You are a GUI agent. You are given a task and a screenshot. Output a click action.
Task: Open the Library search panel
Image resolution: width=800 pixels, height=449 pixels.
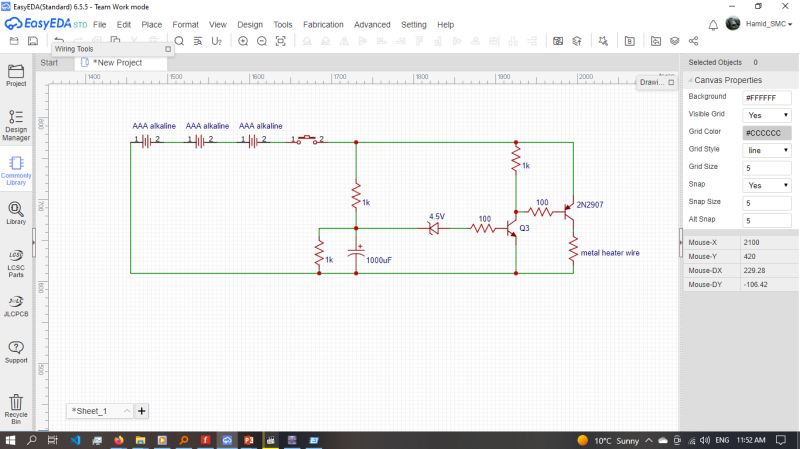pyautogui.click(x=16, y=213)
